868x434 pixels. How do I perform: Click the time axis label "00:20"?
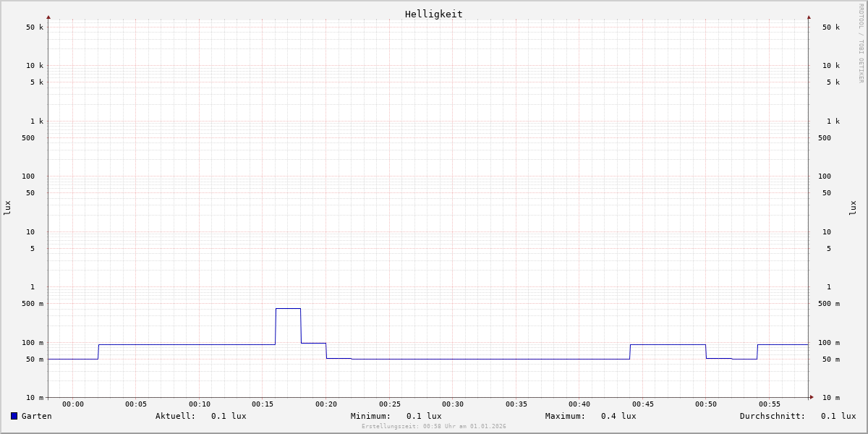pyautogui.click(x=326, y=404)
